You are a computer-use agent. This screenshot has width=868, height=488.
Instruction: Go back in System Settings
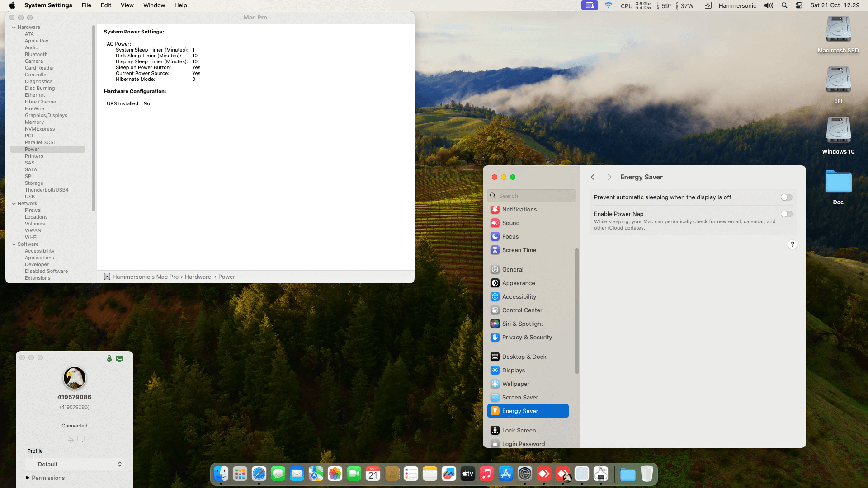(x=593, y=177)
